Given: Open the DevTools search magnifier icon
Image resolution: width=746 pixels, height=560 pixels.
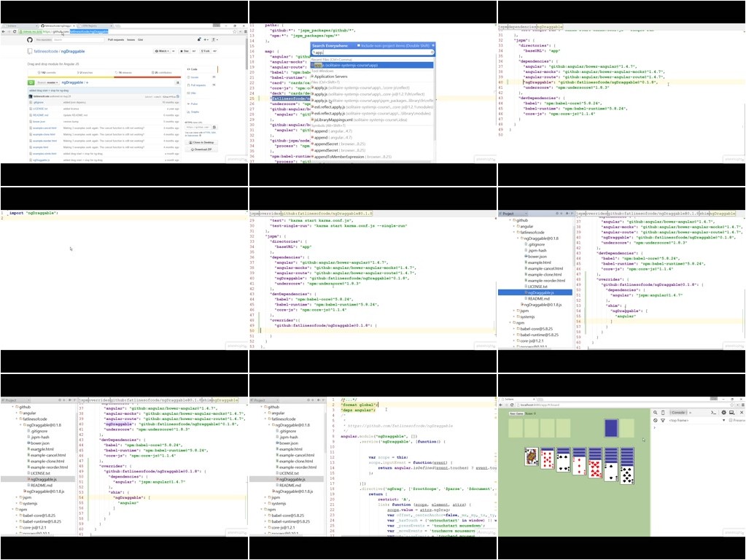Looking at the screenshot, I should tap(655, 413).
